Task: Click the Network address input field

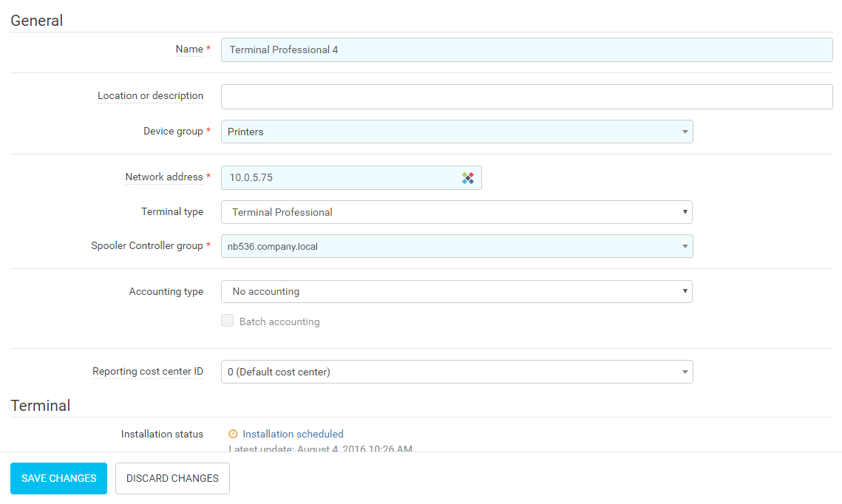Action: tap(340, 178)
